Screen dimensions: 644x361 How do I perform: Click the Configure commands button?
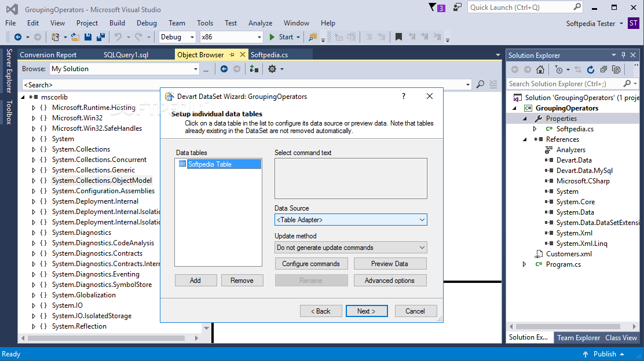[x=311, y=264]
